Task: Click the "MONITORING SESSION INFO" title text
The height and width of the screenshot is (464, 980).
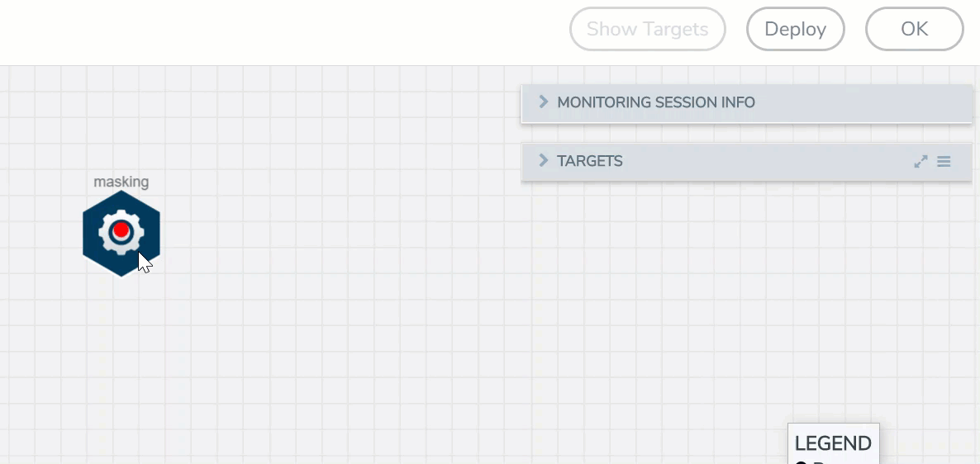Action: 656,102
